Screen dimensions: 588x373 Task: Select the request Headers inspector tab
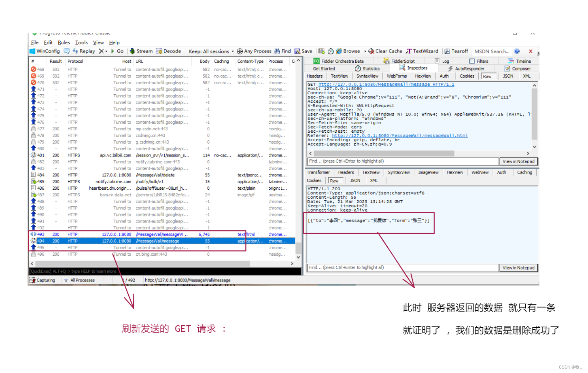(x=315, y=76)
